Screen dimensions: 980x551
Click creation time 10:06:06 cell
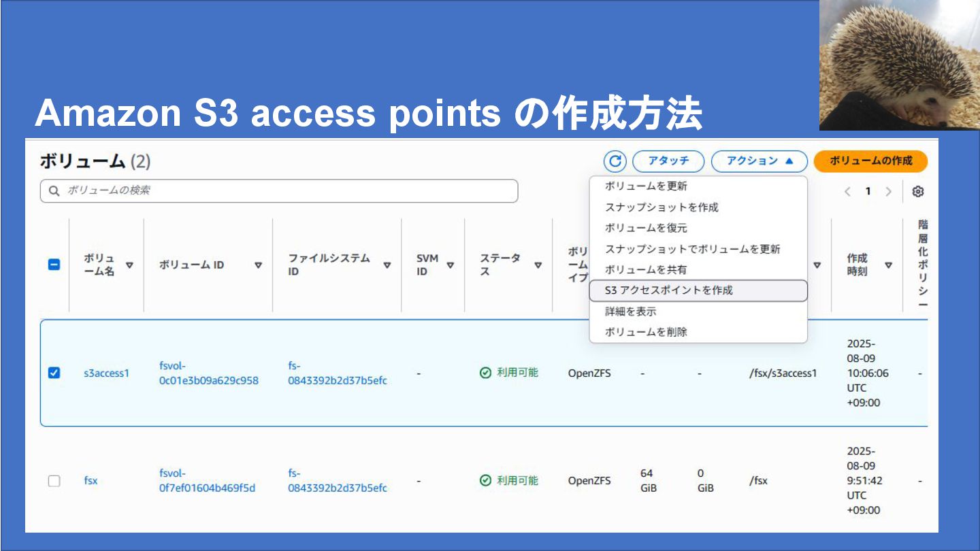coord(868,373)
